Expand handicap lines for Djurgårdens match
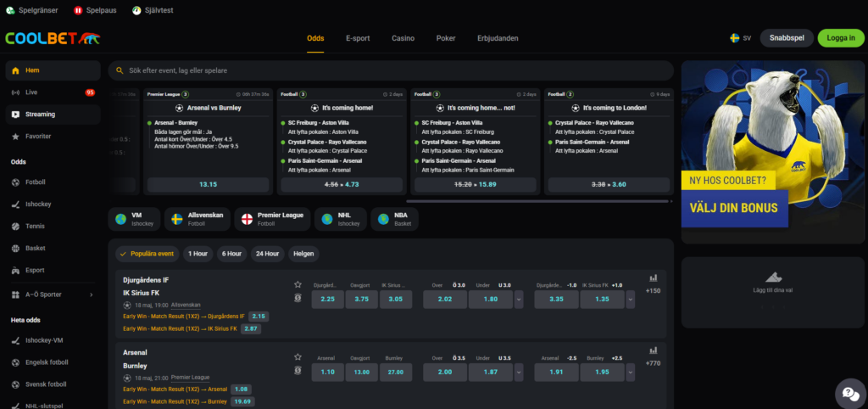868x409 pixels. (631, 300)
